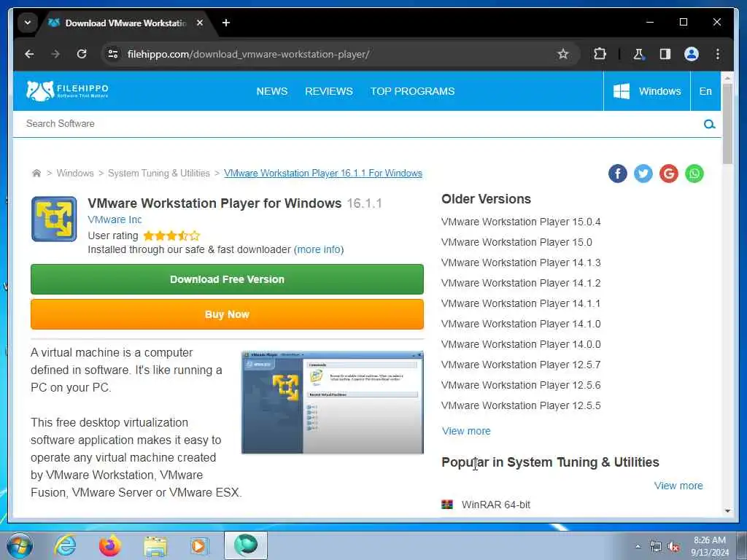Screen dimensions: 747x560
Task: Open VMware Workstation Player 14.0.0 version
Action: click(x=521, y=344)
